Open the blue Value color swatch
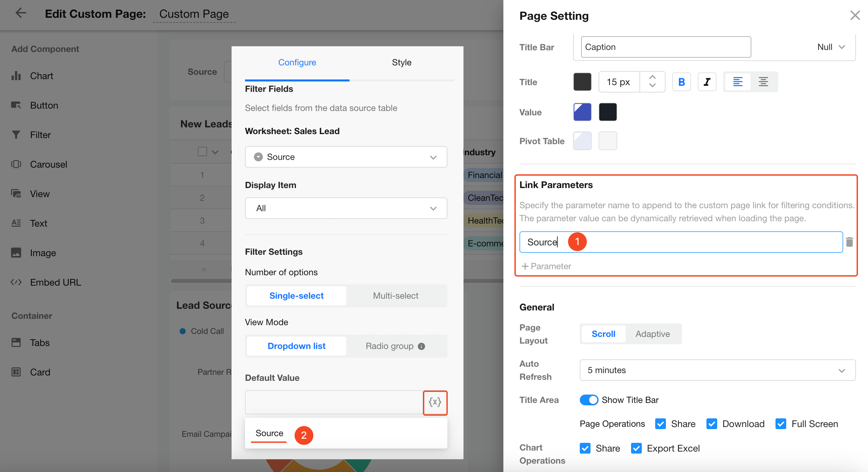This screenshot has width=868, height=472. tap(582, 112)
